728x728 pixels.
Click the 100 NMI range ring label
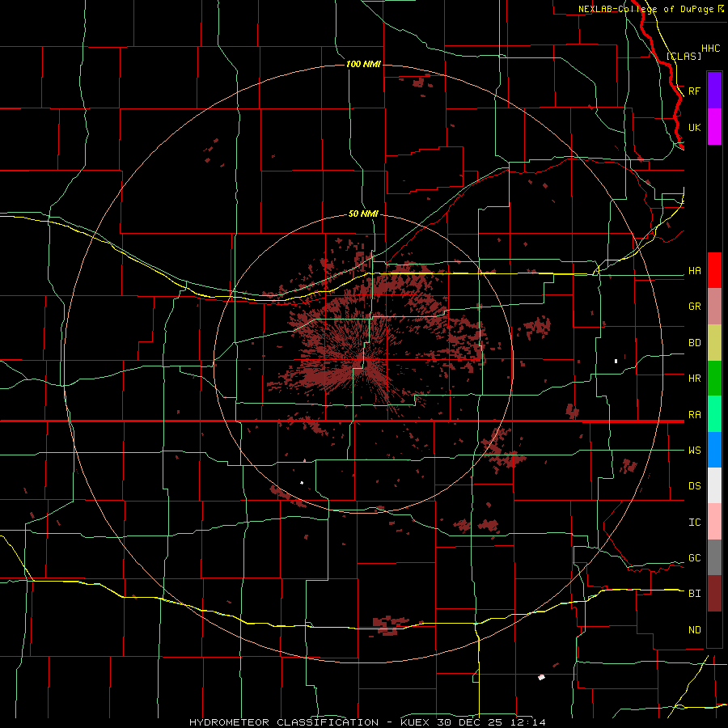[x=363, y=64]
